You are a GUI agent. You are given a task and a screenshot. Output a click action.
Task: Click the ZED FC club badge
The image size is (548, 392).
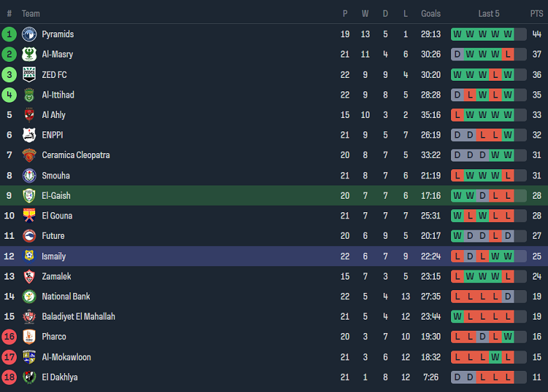click(29, 74)
